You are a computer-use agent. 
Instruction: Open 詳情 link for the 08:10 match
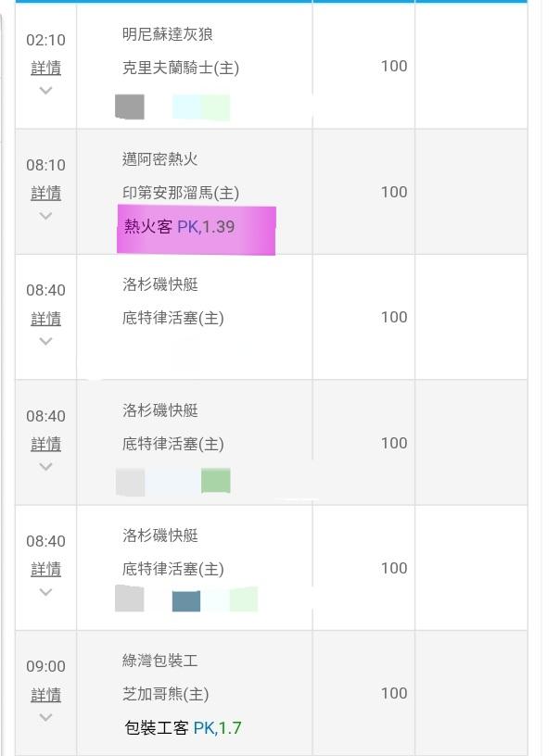click(x=45, y=193)
